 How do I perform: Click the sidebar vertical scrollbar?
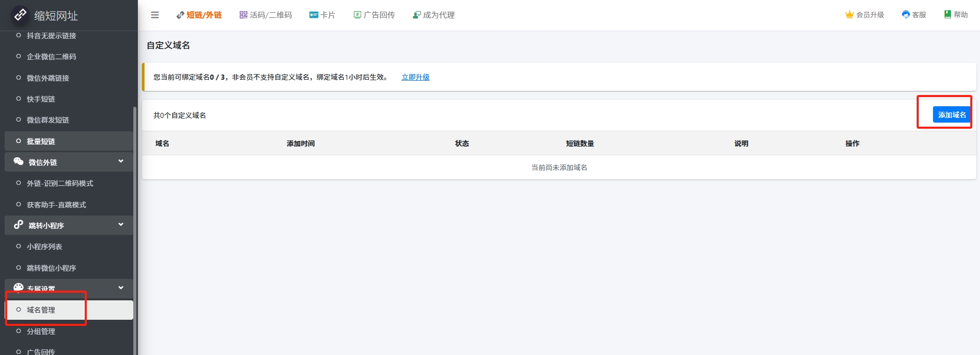click(135, 230)
